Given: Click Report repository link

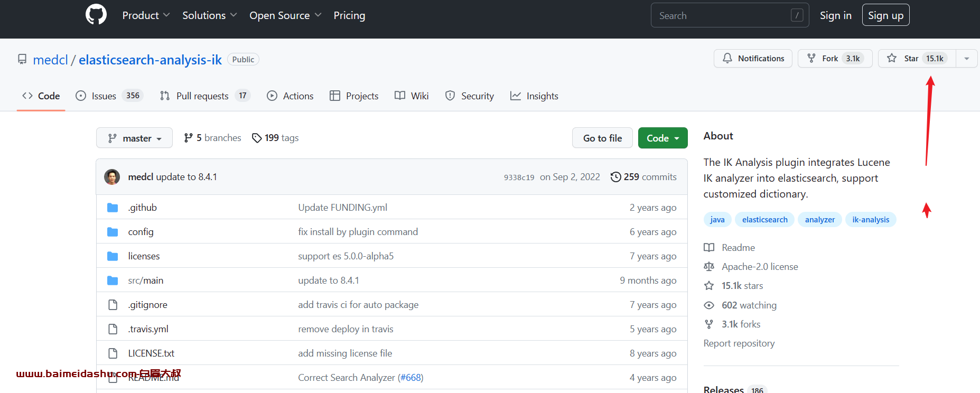Looking at the screenshot, I should [x=739, y=343].
